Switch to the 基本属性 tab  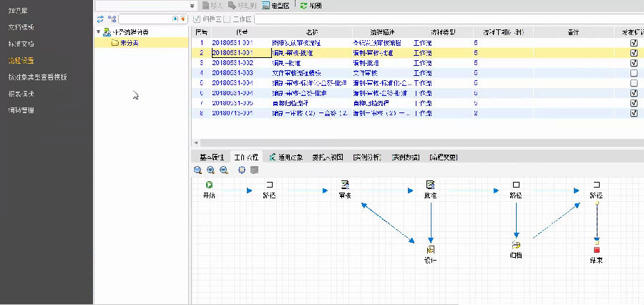coord(211,157)
